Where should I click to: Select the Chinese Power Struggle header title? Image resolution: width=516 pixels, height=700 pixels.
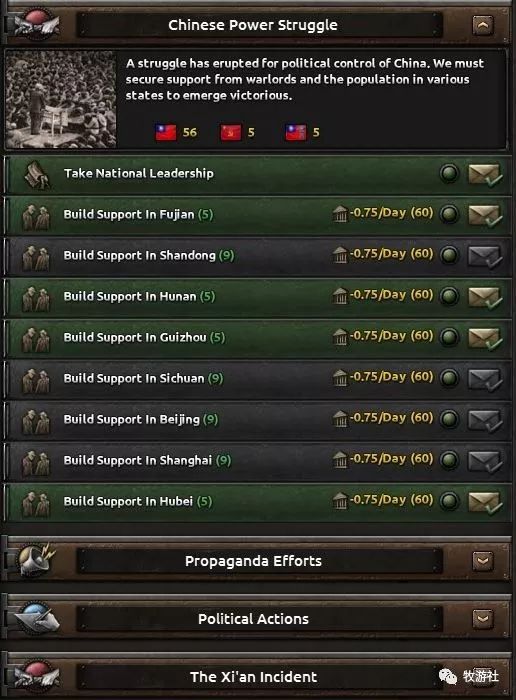tap(253, 25)
